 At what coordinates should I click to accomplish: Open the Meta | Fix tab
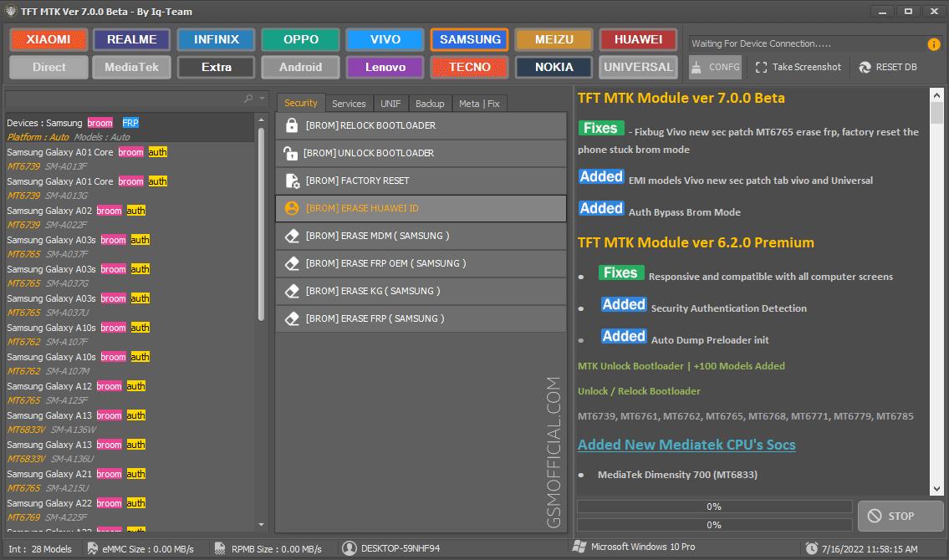pyautogui.click(x=479, y=104)
